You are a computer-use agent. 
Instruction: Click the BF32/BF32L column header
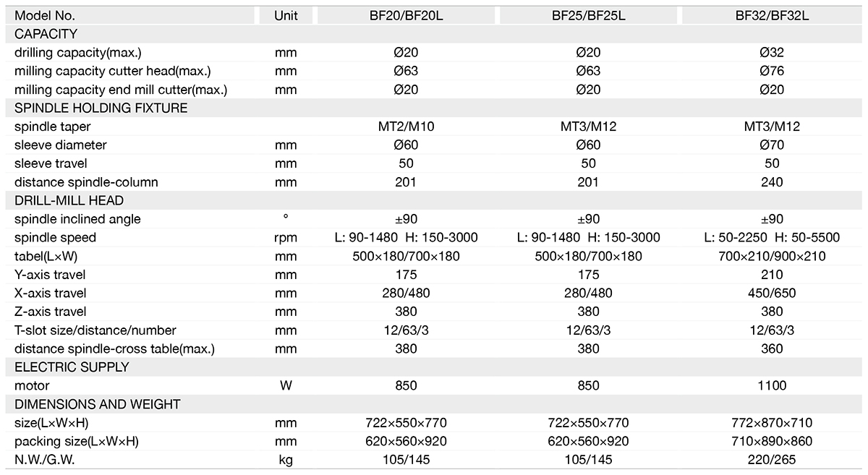772,15
